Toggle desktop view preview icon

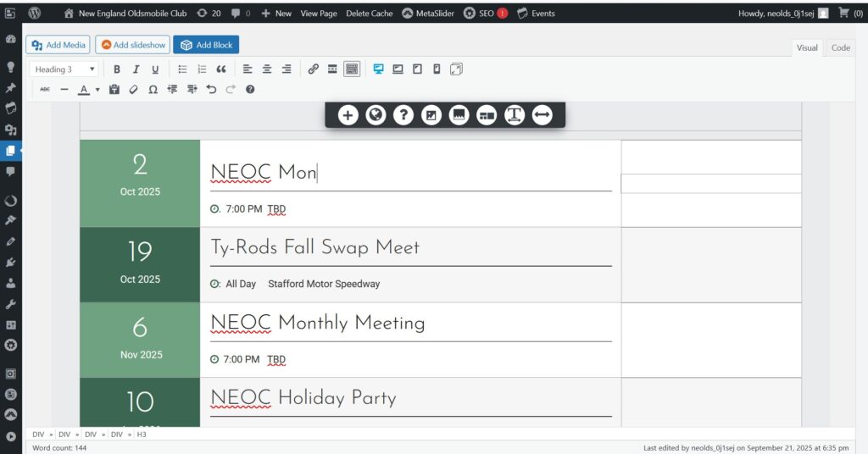[378, 69]
